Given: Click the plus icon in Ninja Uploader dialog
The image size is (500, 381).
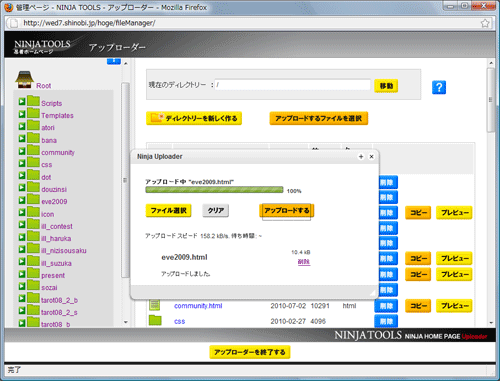Looking at the screenshot, I should point(361,157).
